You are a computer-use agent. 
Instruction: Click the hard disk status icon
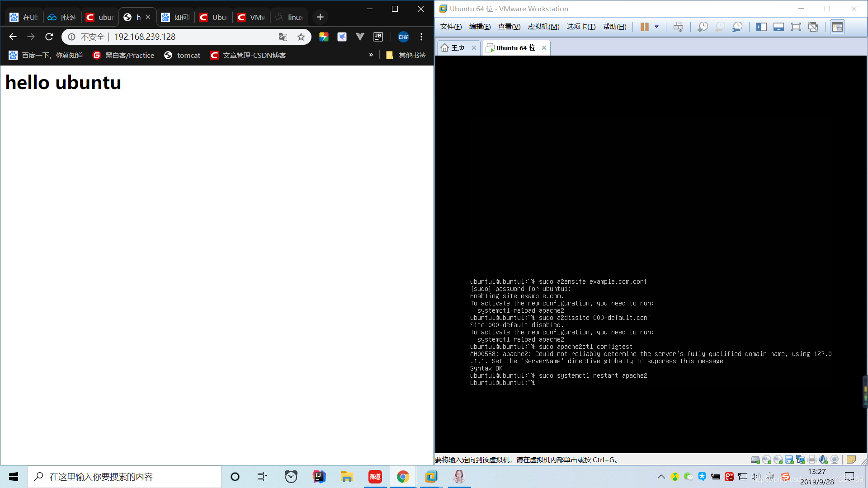(755, 460)
